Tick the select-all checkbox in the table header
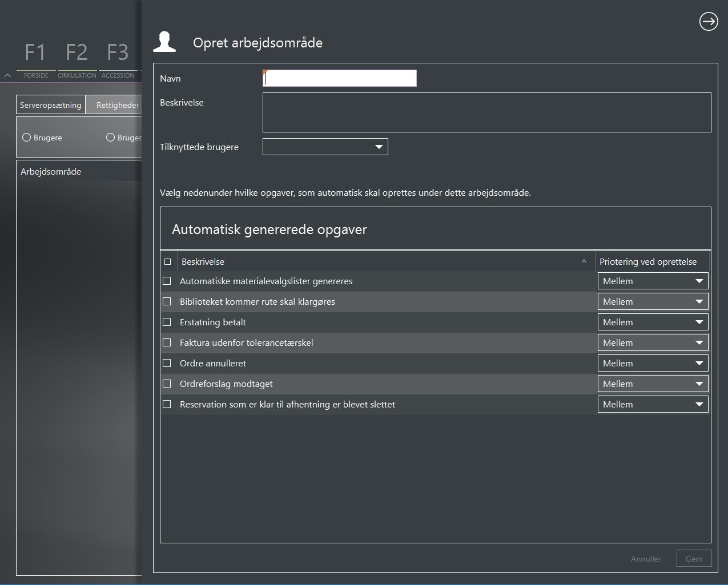The height and width of the screenshot is (585, 728). point(167,262)
